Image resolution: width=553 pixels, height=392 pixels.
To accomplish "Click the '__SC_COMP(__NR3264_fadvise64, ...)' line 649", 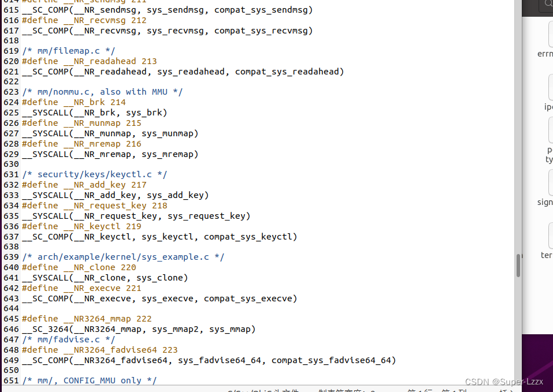I will pos(209,360).
